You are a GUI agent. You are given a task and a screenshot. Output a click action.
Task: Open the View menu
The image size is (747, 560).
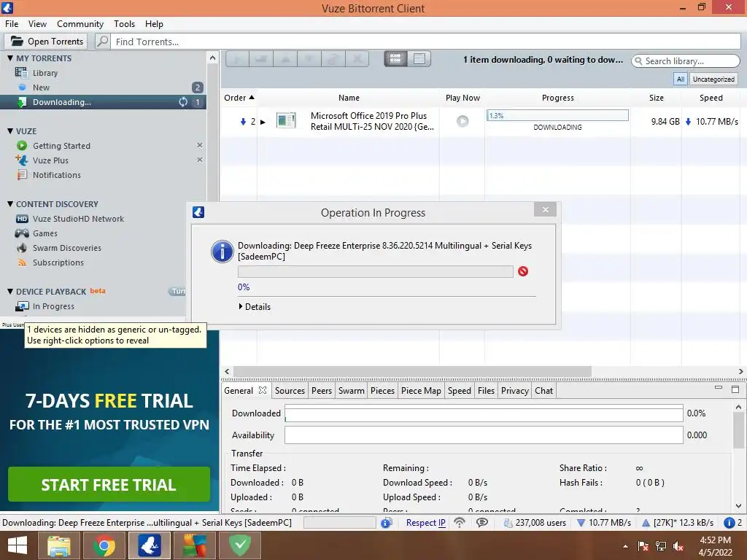[x=37, y=24]
